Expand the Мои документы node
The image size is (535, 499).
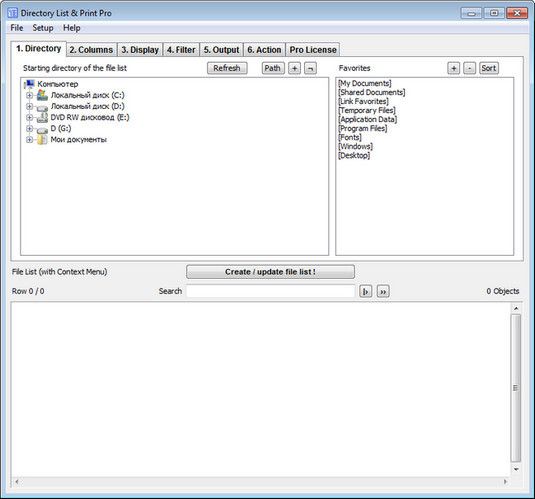tap(30, 140)
